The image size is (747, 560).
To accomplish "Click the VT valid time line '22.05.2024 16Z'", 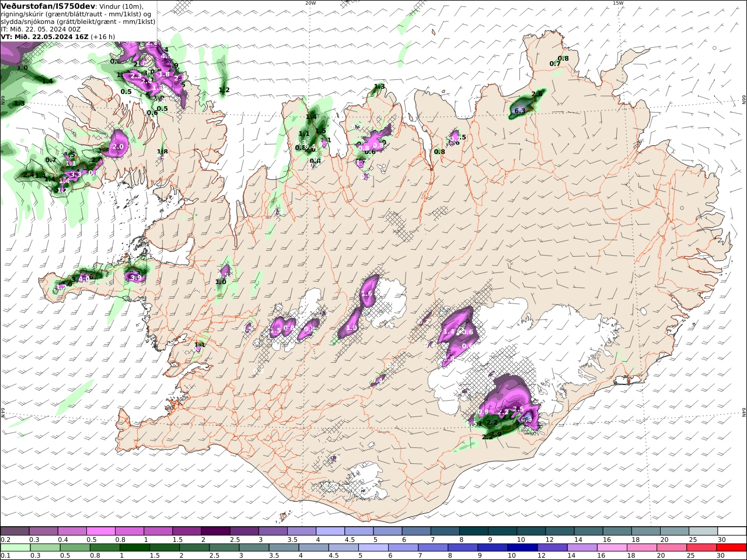I will [60, 37].
